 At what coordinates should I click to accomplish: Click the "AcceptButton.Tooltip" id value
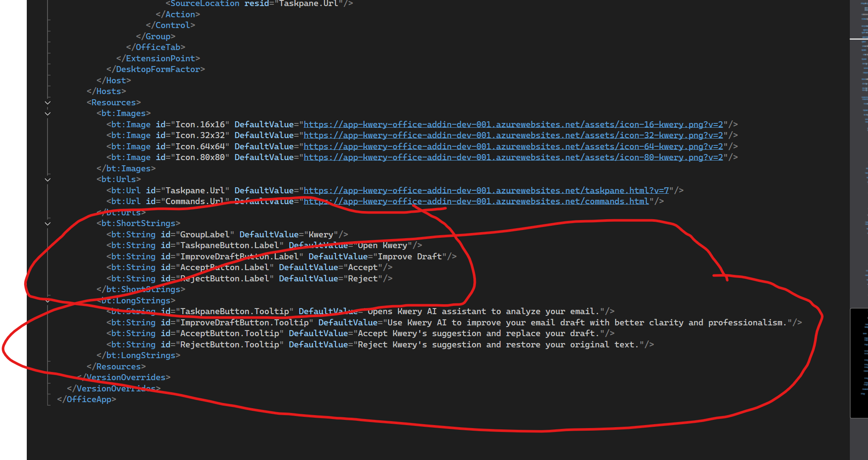(229, 334)
